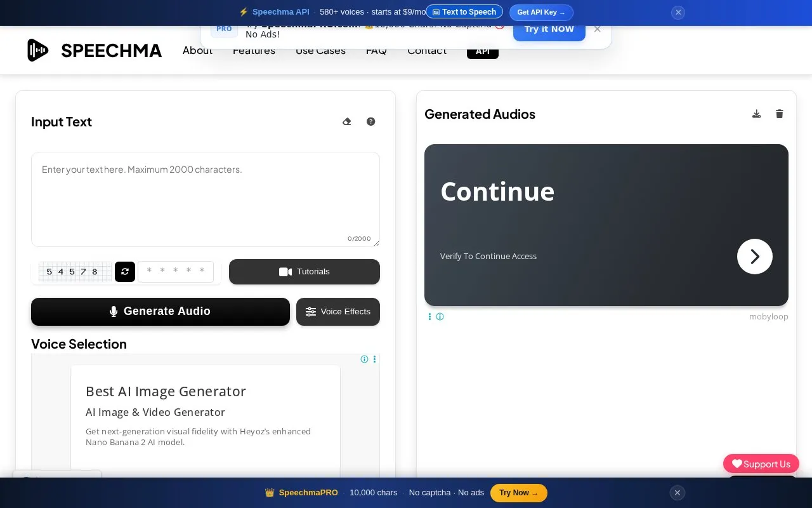This screenshot has height=508, width=812.
Task: Open the Tutorials video button
Action: (x=304, y=272)
